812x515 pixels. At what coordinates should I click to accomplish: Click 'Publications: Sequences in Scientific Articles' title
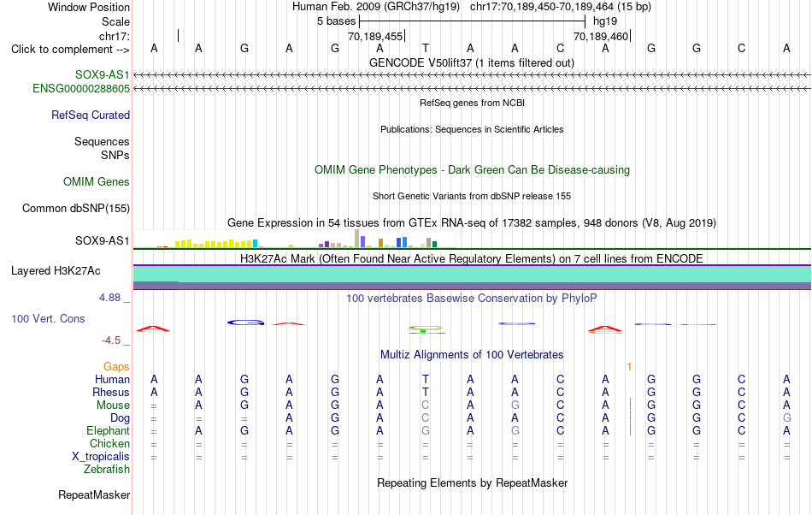pos(472,129)
